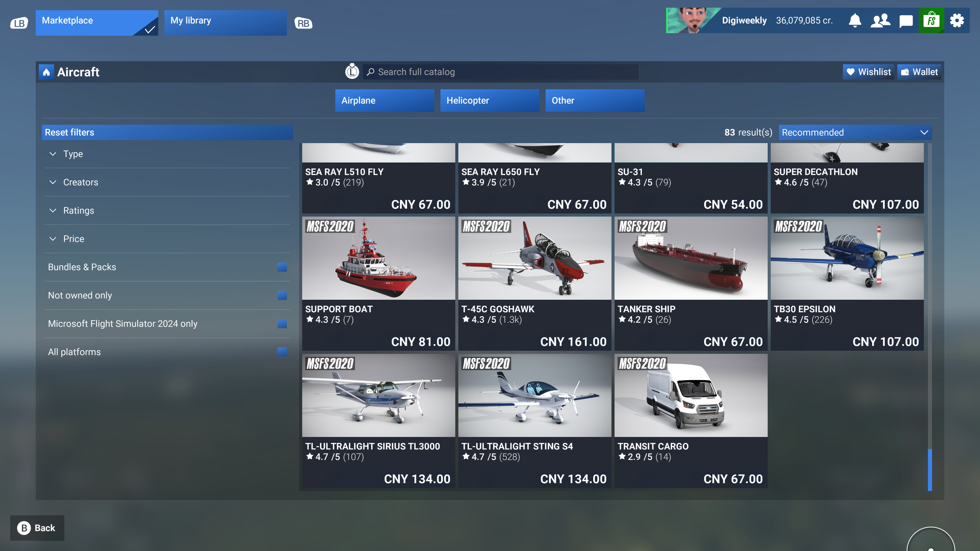
Task: Open the TB30 Epsilon thumbnail
Action: (x=847, y=258)
